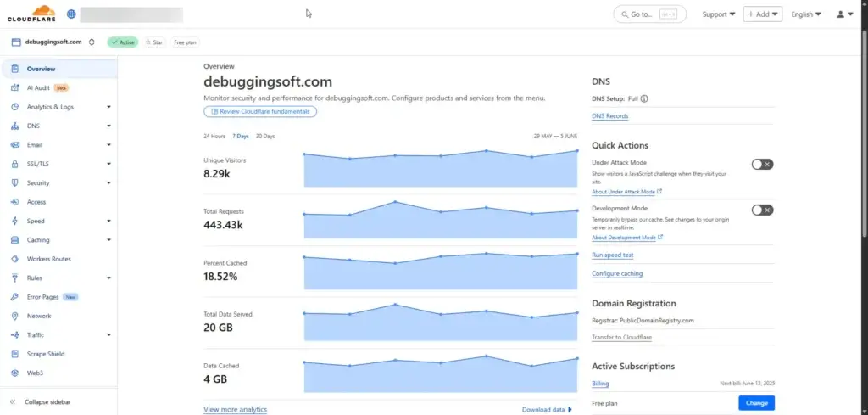Screen dimensions: 868x415
Task: Star the debuggingsoft.com site
Action: pyautogui.click(x=154, y=42)
